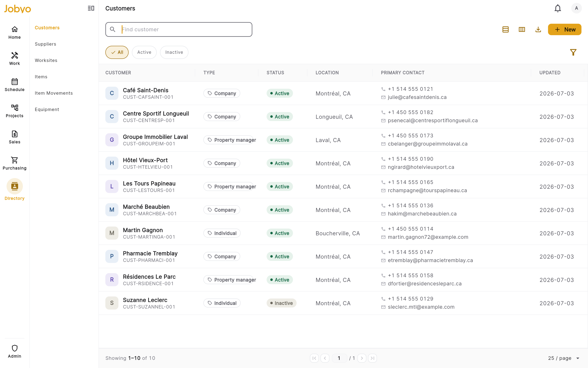
Task: Click avatar of Groupe Immobilier Laval
Action: click(112, 140)
